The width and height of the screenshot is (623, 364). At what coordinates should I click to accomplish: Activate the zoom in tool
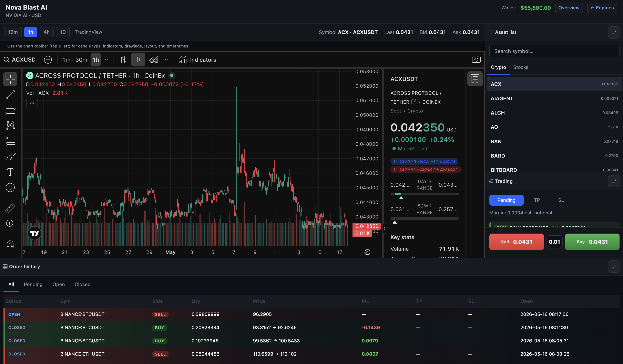[x=10, y=224]
